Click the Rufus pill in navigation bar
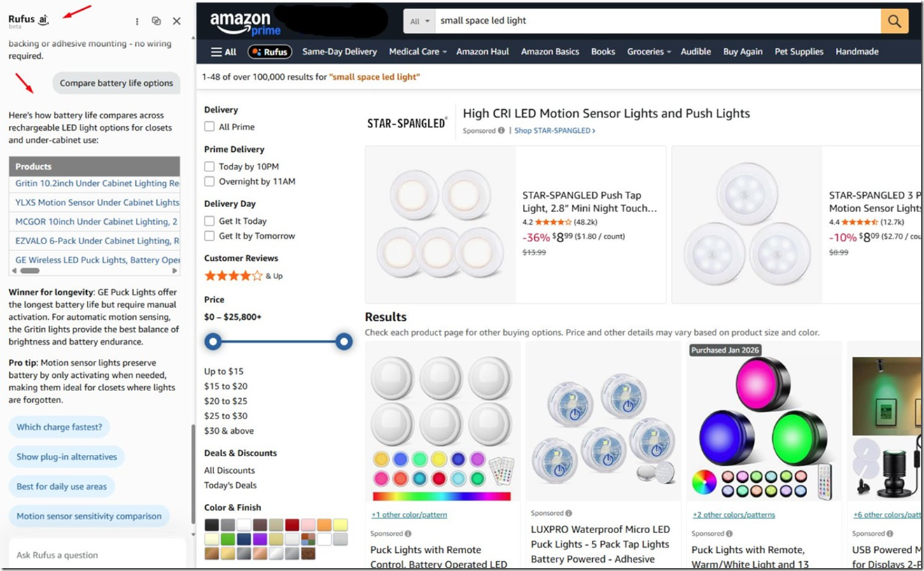This screenshot has height=571, width=924. (x=269, y=52)
